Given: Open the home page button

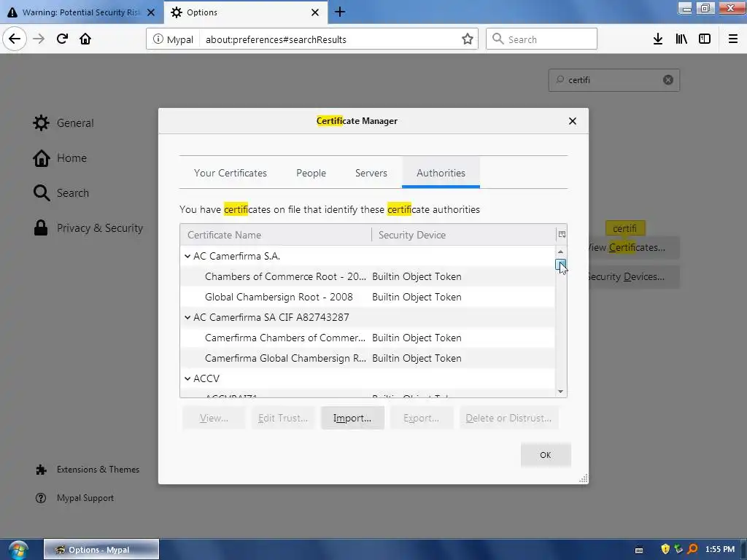Looking at the screenshot, I should [x=85, y=39].
